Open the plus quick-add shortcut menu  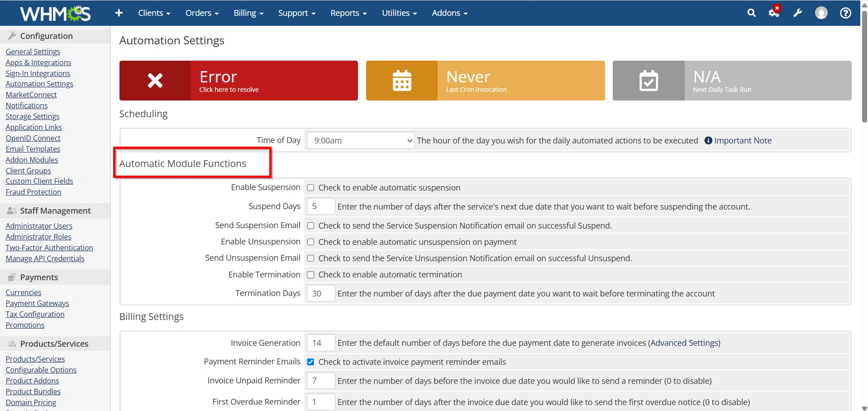[119, 13]
